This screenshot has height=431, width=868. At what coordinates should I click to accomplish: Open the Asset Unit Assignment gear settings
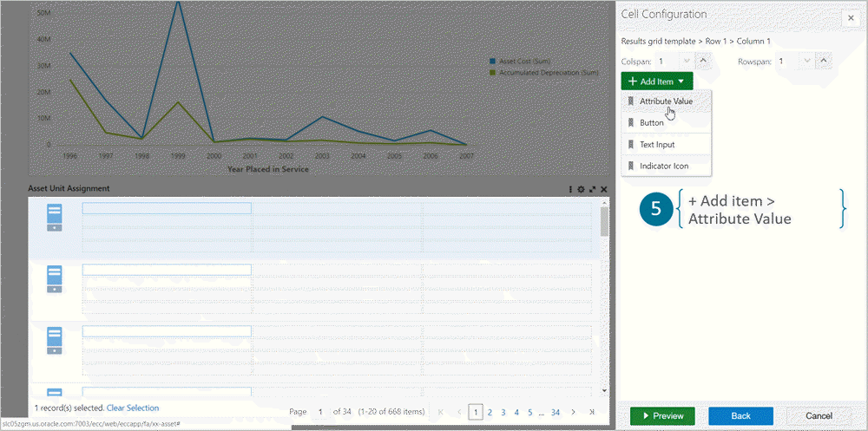point(581,189)
